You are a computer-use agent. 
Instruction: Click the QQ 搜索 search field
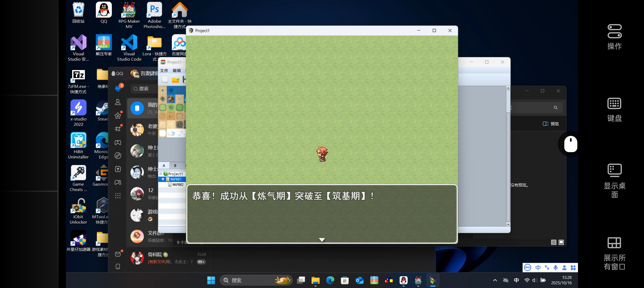[x=145, y=88]
